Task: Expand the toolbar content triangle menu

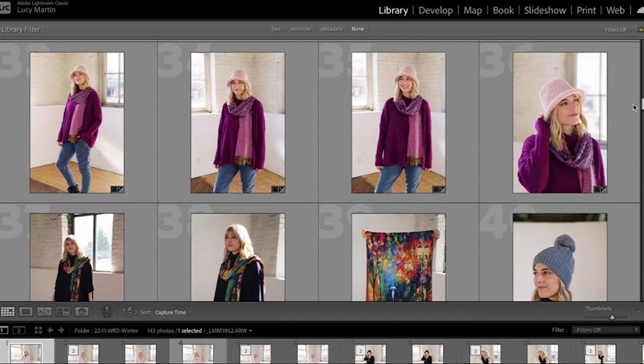Action: coord(639,312)
